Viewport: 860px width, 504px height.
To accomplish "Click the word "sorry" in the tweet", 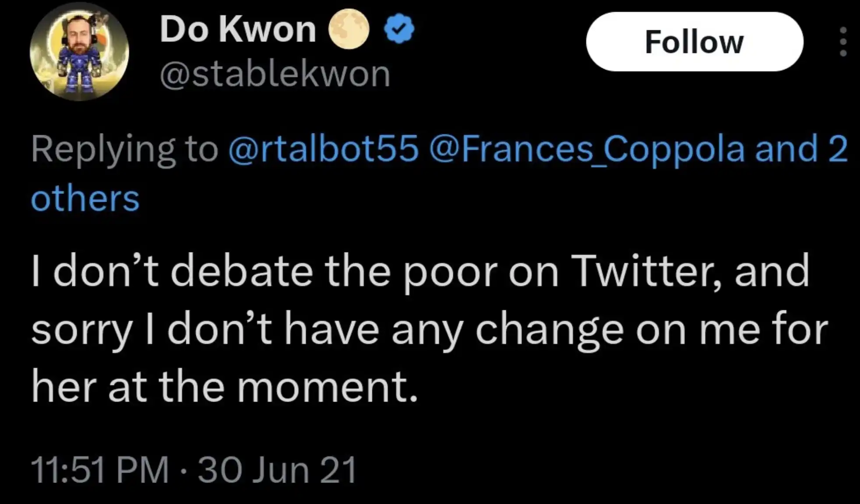I will [82, 330].
